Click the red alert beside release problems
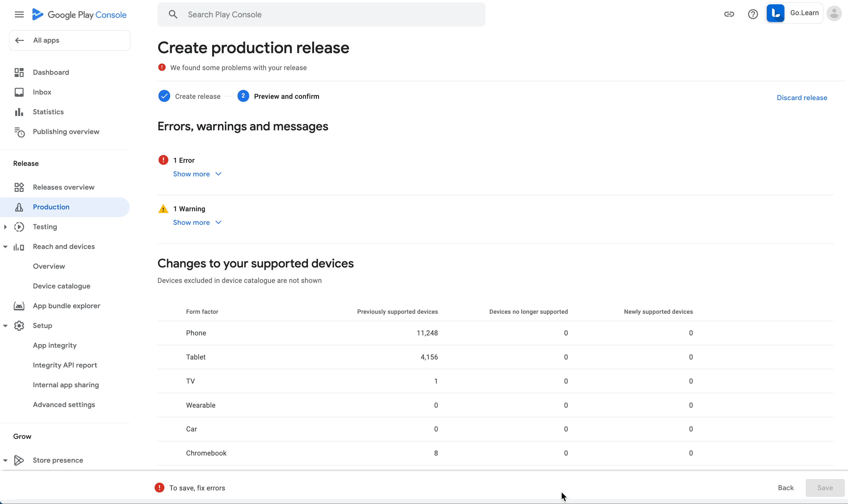848x504 pixels. [162, 67]
